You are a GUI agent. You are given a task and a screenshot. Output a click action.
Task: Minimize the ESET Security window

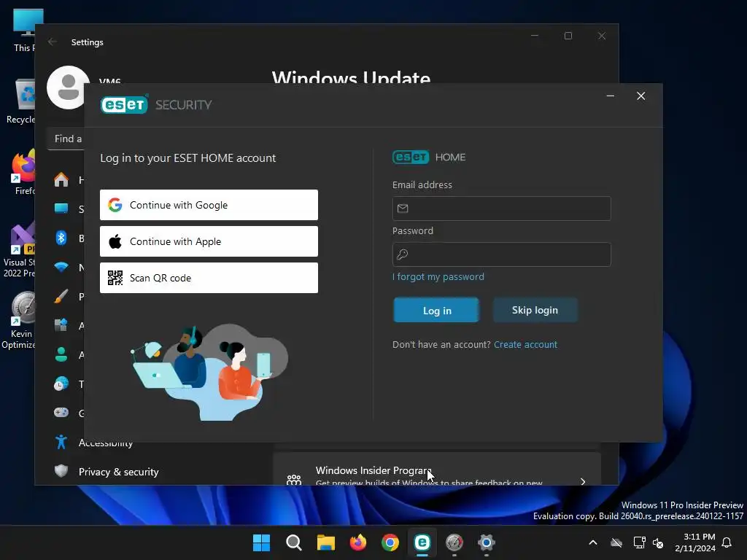point(611,96)
